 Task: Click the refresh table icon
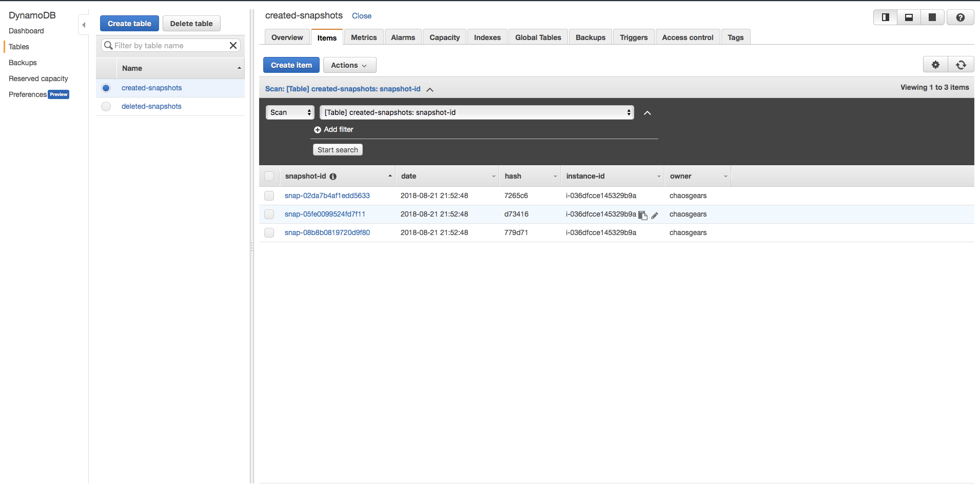point(961,65)
